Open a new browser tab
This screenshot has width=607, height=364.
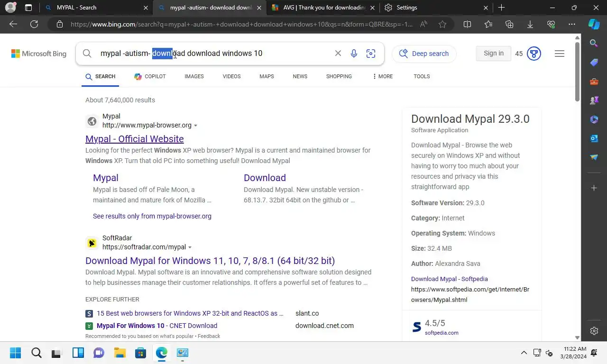[x=501, y=8]
